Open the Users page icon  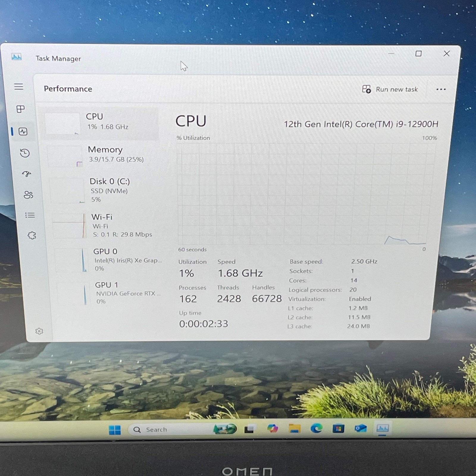[28, 195]
